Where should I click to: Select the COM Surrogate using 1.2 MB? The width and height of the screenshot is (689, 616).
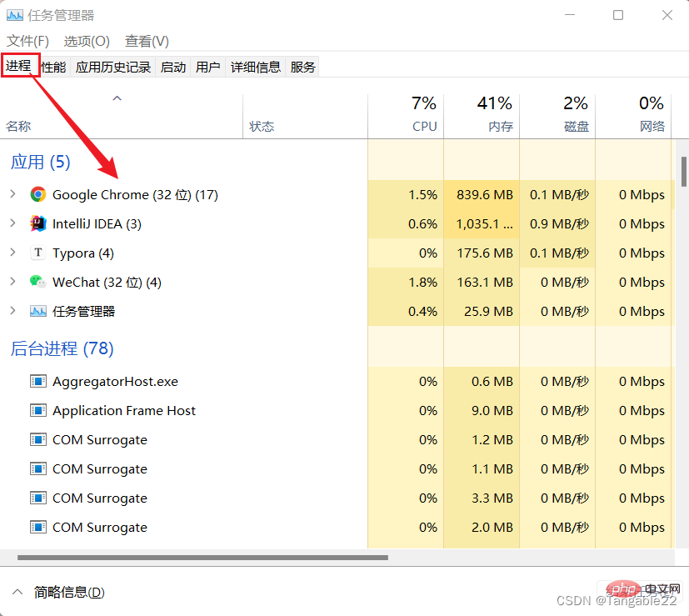click(336, 439)
